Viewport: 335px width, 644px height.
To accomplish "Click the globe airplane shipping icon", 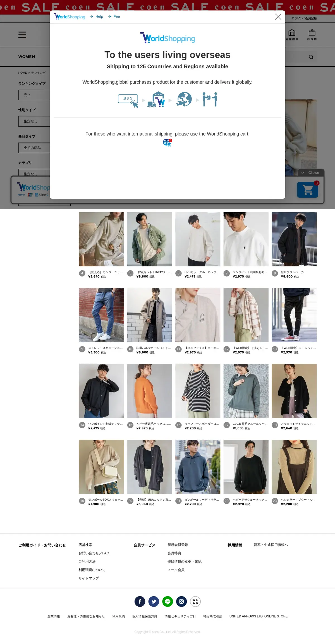I will point(184,99).
